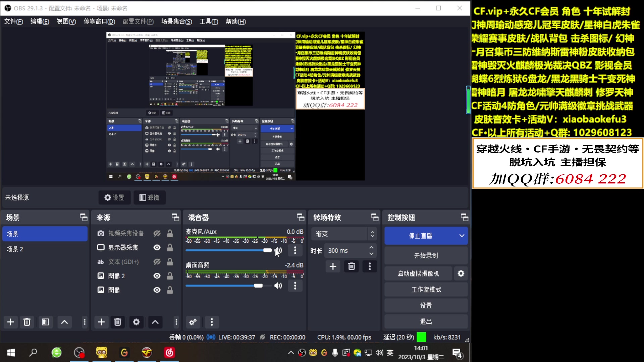Open the 停靠窗口 menu
Viewport: 644px width, 362px height.
(x=99, y=21)
